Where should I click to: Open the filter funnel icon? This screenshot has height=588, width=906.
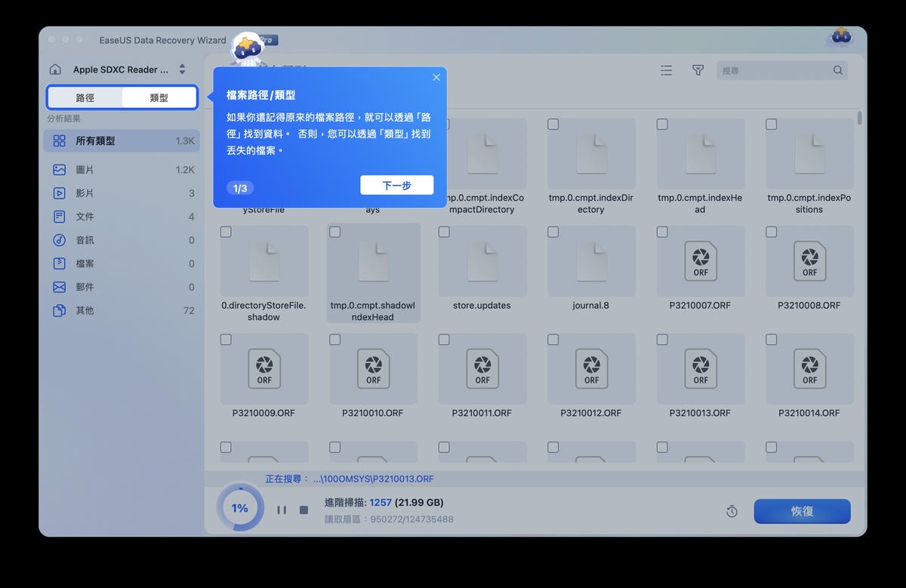pyautogui.click(x=698, y=70)
